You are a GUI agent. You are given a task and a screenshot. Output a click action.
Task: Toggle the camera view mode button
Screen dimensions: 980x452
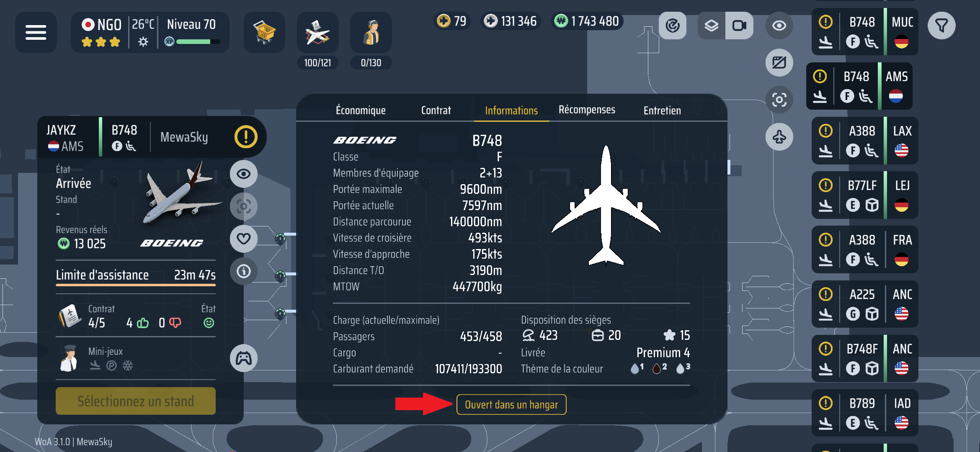pos(739,26)
